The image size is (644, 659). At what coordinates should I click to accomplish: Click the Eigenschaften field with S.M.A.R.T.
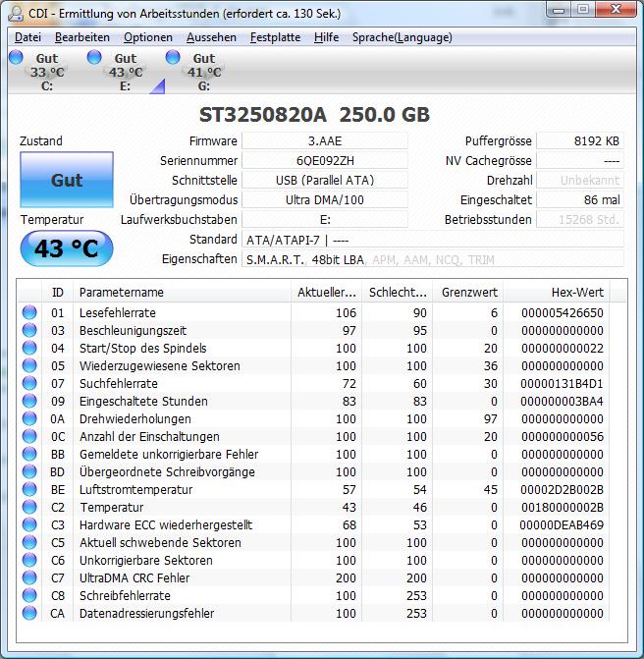pyautogui.click(x=433, y=259)
